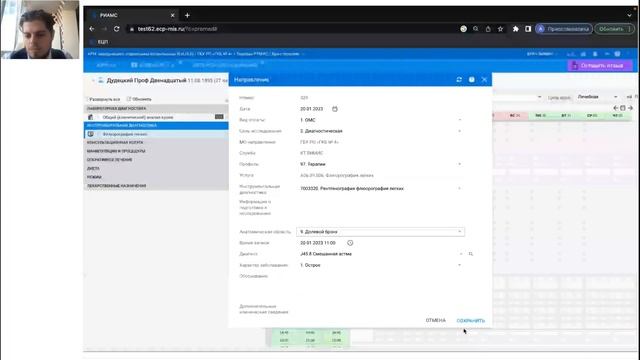Select Оперативное лечение section
The width and height of the screenshot is (640, 360).
point(156,160)
